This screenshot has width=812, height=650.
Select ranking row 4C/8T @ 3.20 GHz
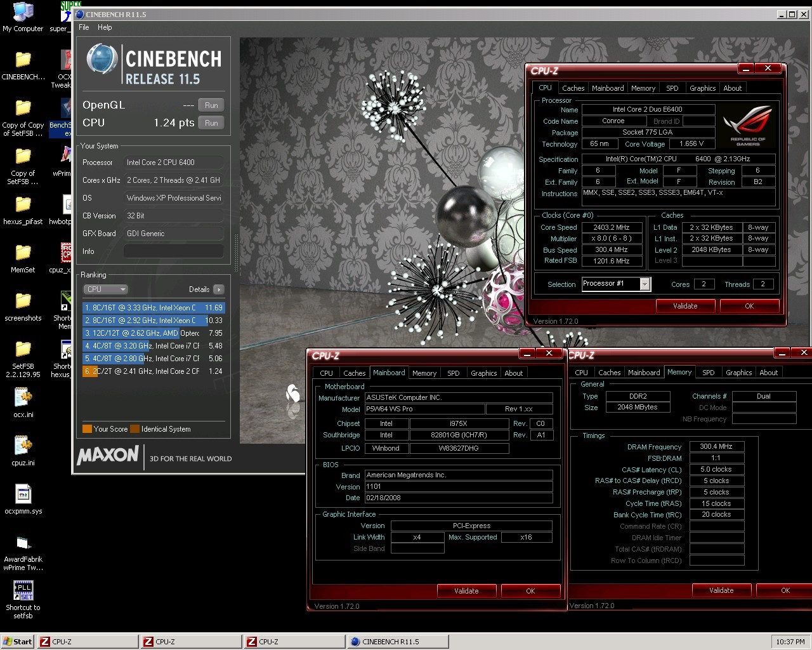tap(154, 346)
